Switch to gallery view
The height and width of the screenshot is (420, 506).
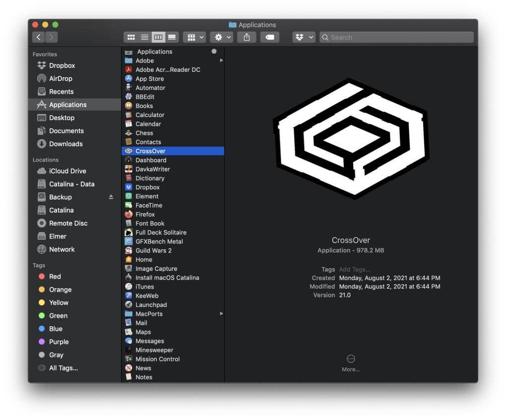pos(172,37)
